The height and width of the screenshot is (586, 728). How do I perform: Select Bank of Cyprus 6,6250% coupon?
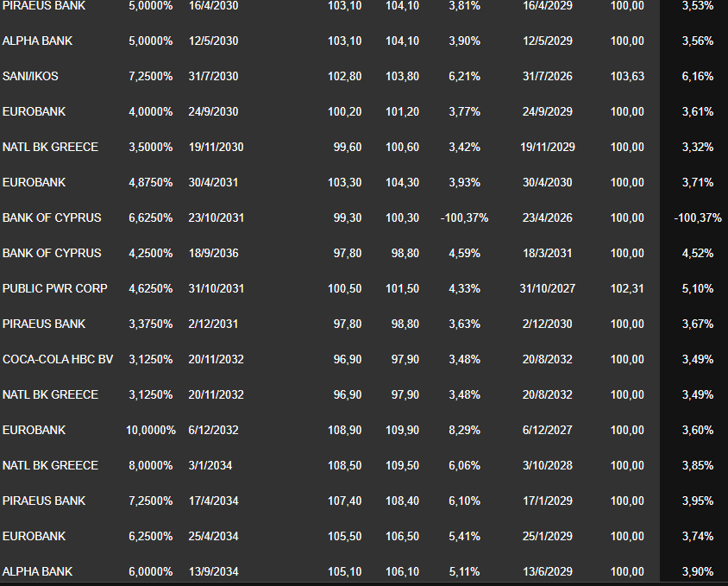pyautogui.click(x=150, y=217)
